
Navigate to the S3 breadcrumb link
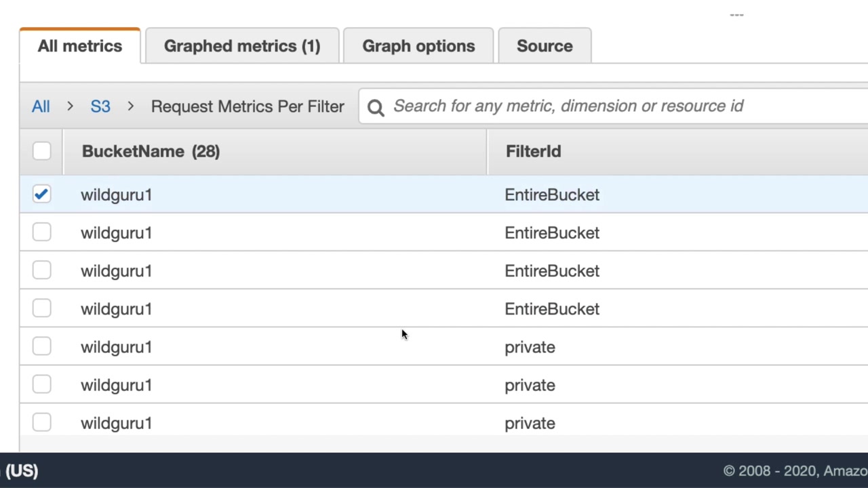coord(100,106)
